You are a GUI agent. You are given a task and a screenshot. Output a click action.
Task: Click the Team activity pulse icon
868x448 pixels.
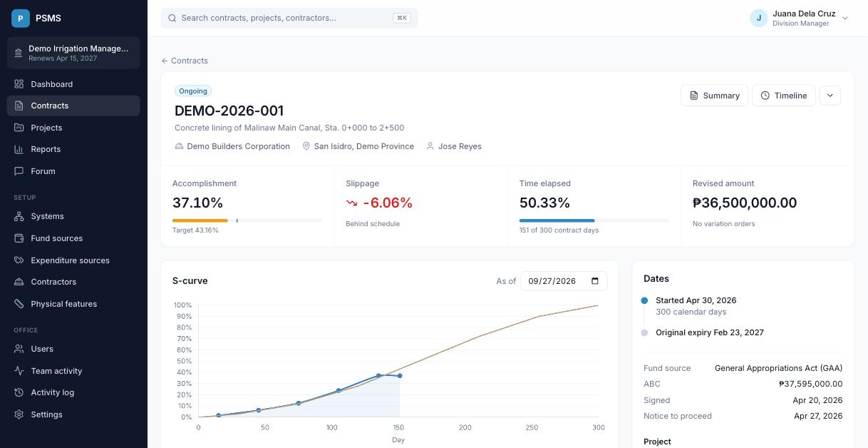pyautogui.click(x=19, y=371)
